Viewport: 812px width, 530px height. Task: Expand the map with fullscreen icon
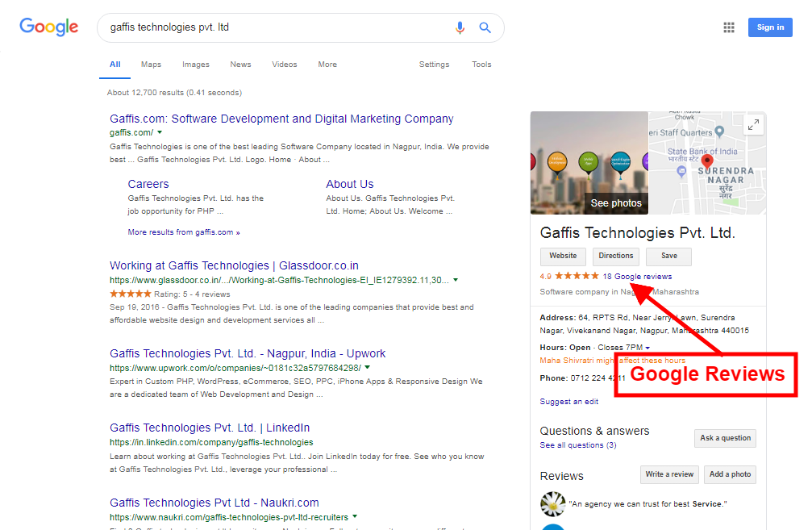[x=753, y=124]
